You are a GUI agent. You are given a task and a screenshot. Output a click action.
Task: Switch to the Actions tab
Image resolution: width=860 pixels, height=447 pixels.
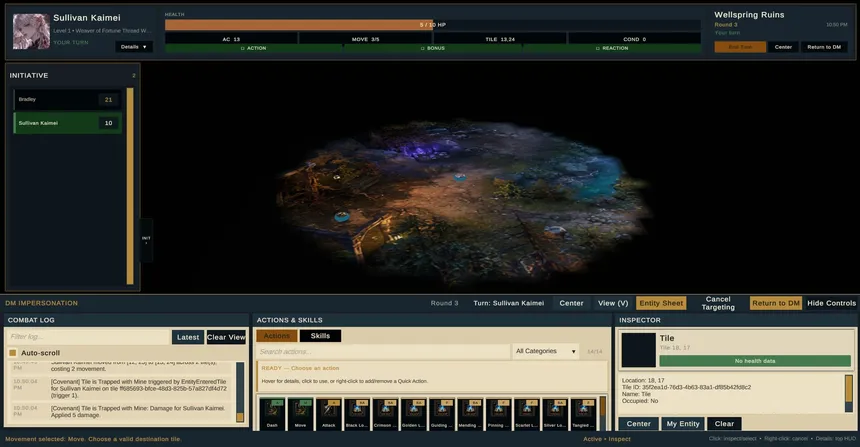point(276,336)
